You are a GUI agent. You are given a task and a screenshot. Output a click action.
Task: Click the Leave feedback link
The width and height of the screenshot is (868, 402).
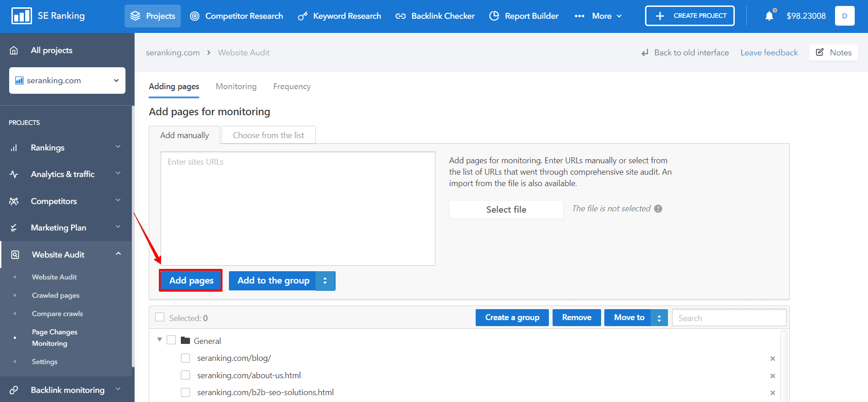769,53
